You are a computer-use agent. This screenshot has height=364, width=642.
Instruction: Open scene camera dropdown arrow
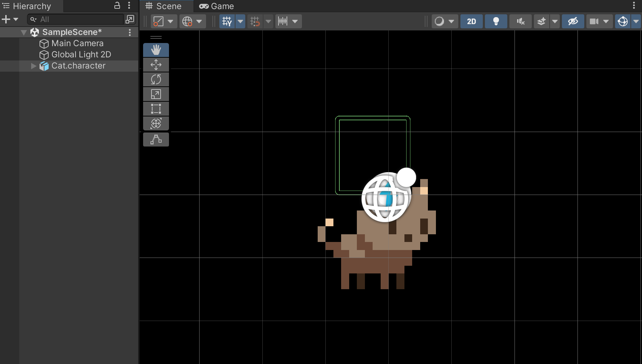606,21
